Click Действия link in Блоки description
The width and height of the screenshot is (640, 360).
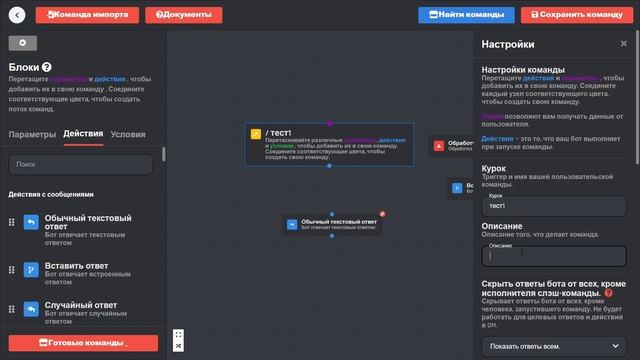click(x=110, y=79)
